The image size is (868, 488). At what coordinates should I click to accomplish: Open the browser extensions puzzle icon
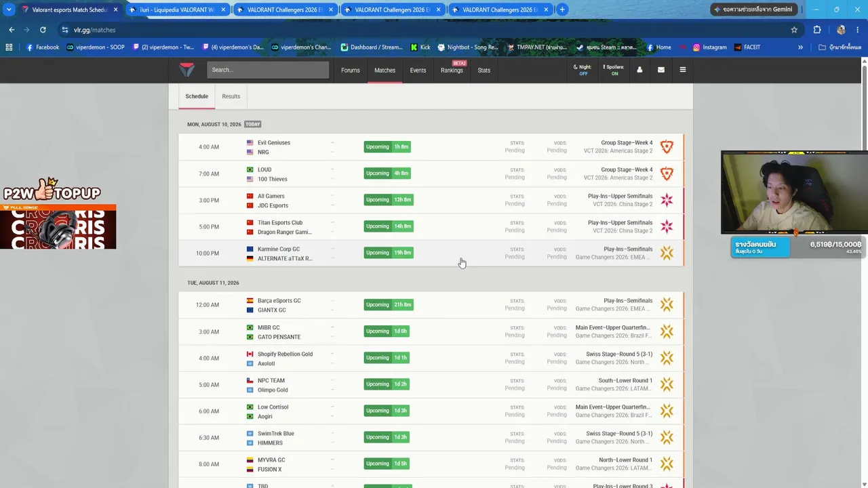(817, 30)
